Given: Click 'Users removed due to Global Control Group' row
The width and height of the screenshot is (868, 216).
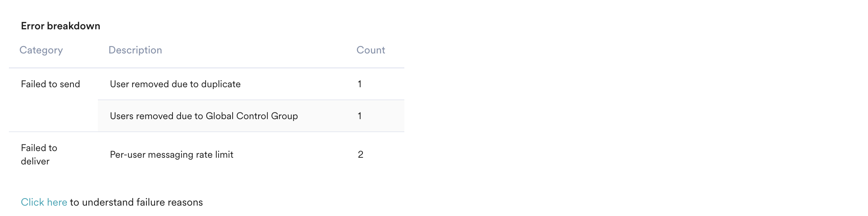Looking at the screenshot, I should click(204, 116).
